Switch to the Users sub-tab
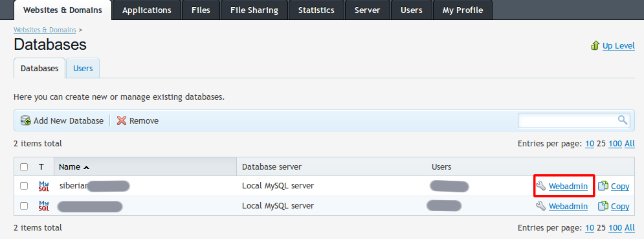 click(83, 68)
